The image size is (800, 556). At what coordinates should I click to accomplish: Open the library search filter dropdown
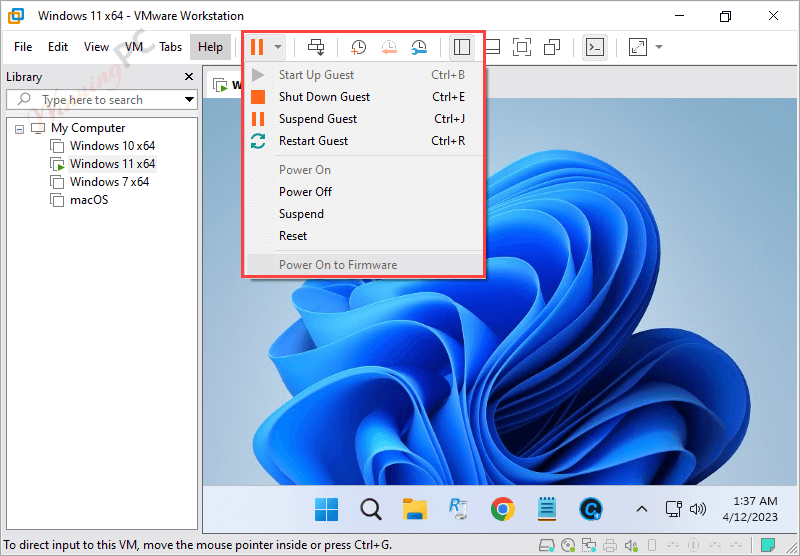(189, 99)
